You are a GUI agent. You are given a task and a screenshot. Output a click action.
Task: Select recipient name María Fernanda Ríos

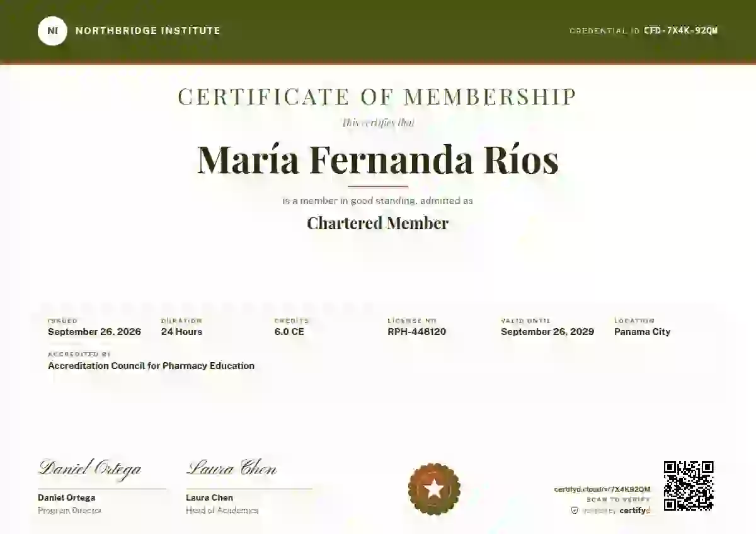tap(378, 159)
